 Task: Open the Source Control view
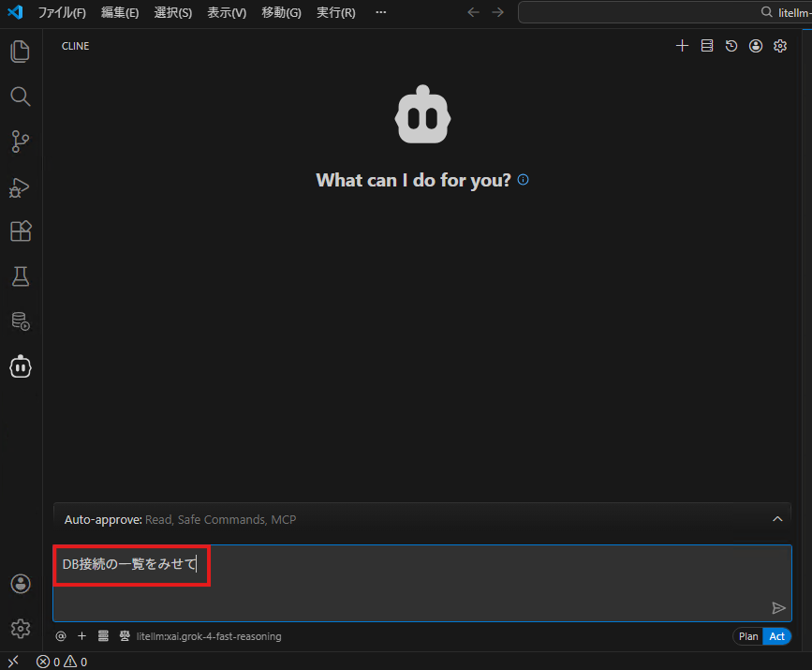(21, 141)
